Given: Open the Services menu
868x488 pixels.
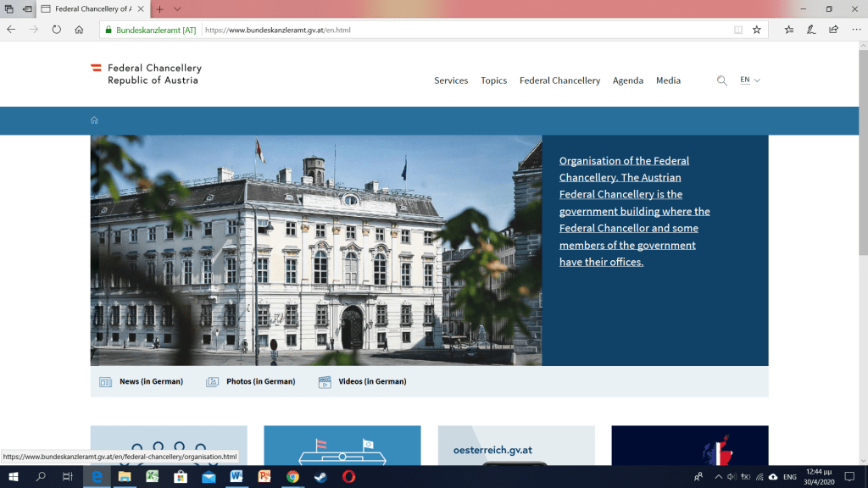Looking at the screenshot, I should (451, 80).
